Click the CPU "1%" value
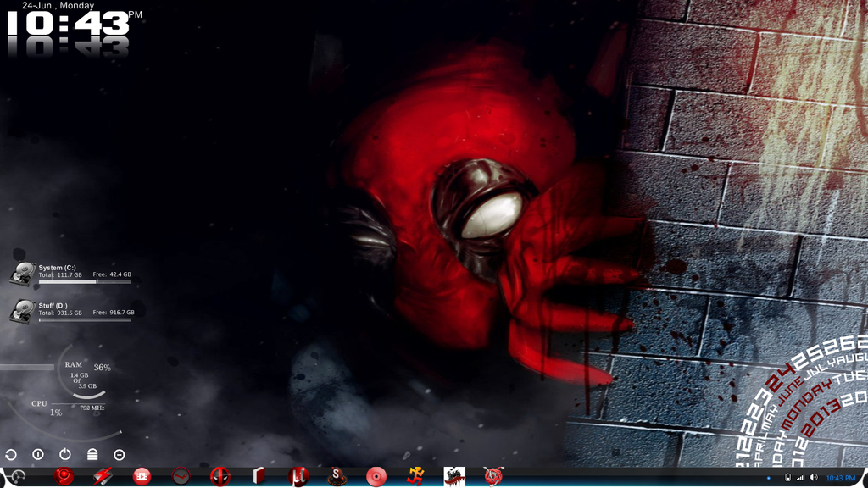This screenshot has width=868, height=488. (56, 413)
